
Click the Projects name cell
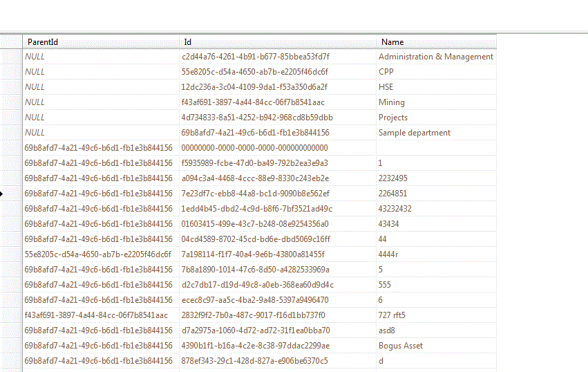[x=435, y=118]
